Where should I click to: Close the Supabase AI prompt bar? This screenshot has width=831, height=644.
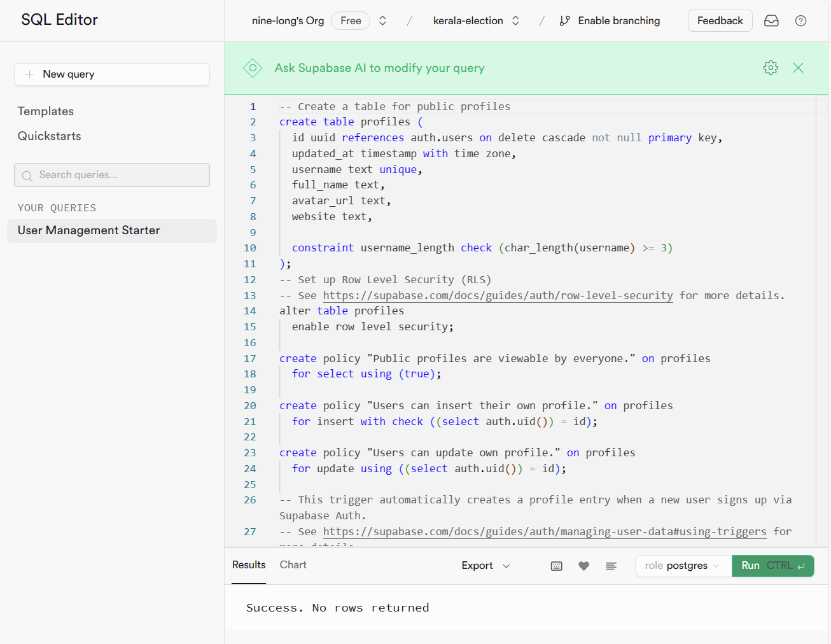[798, 68]
